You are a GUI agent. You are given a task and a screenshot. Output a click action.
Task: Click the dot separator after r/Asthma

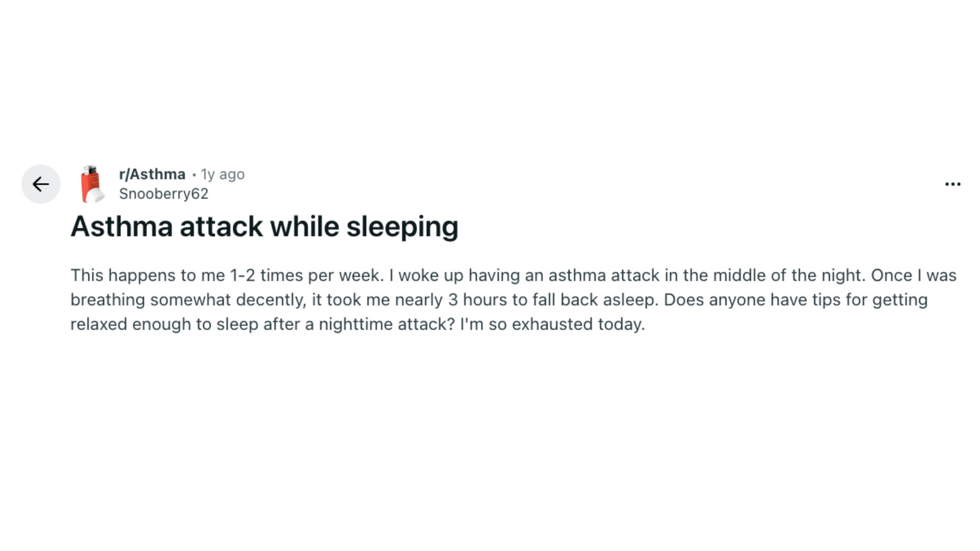[194, 175]
